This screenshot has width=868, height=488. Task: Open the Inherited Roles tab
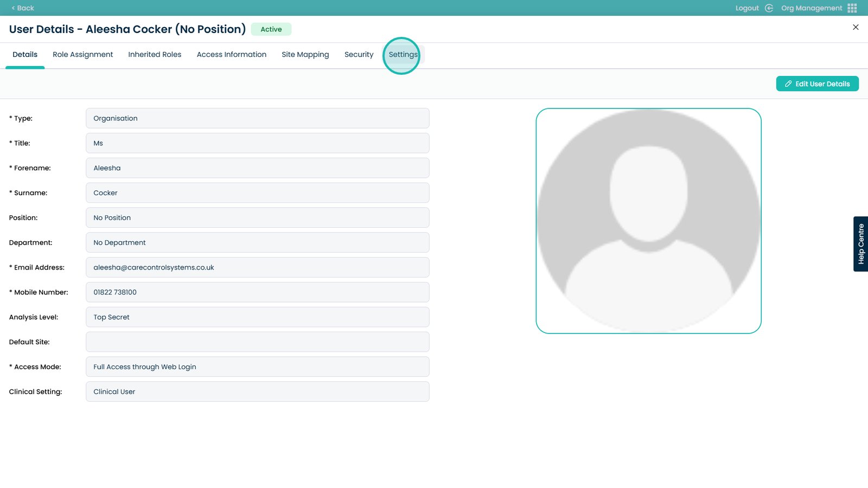(x=155, y=55)
